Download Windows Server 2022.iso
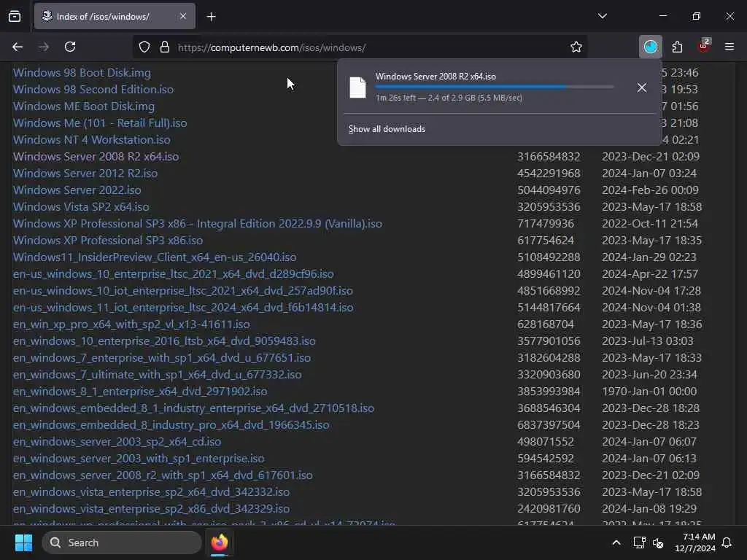 77,190
